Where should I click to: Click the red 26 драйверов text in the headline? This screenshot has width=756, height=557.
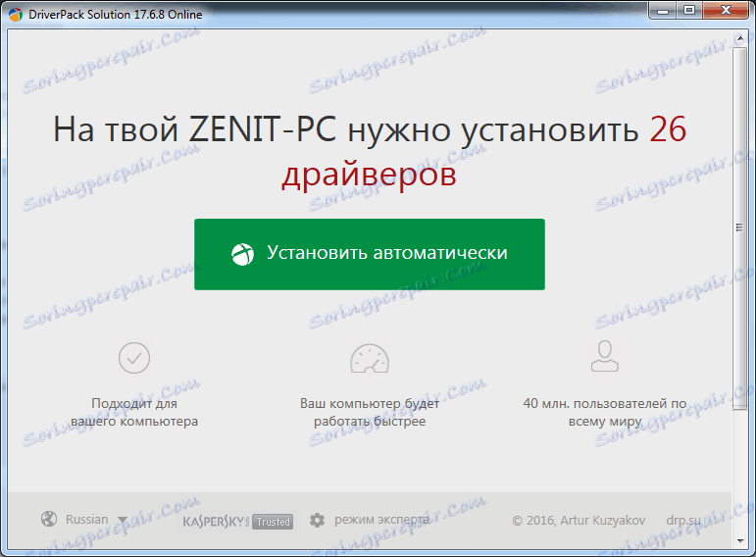(483, 151)
